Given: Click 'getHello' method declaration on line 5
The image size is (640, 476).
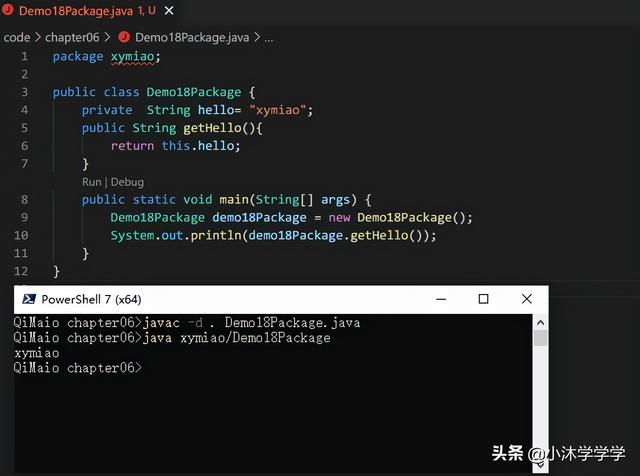Looking at the screenshot, I should pos(212,128).
